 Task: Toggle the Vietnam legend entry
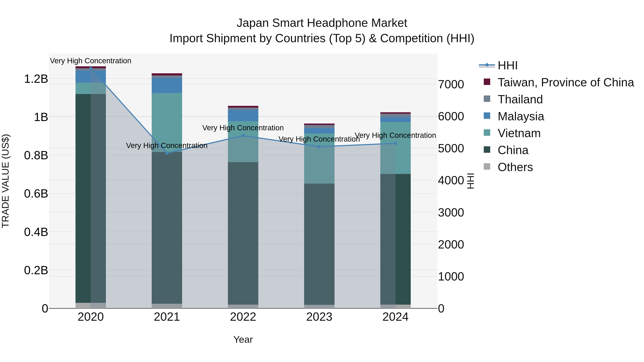[x=512, y=133]
